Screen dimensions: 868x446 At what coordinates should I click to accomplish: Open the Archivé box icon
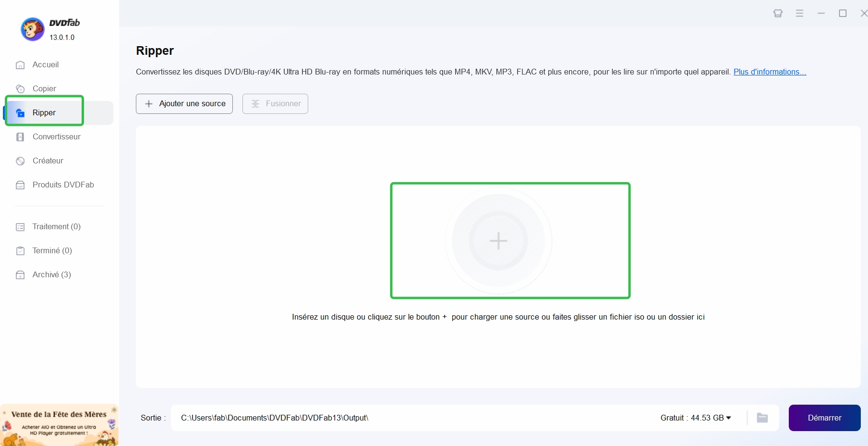(20, 275)
